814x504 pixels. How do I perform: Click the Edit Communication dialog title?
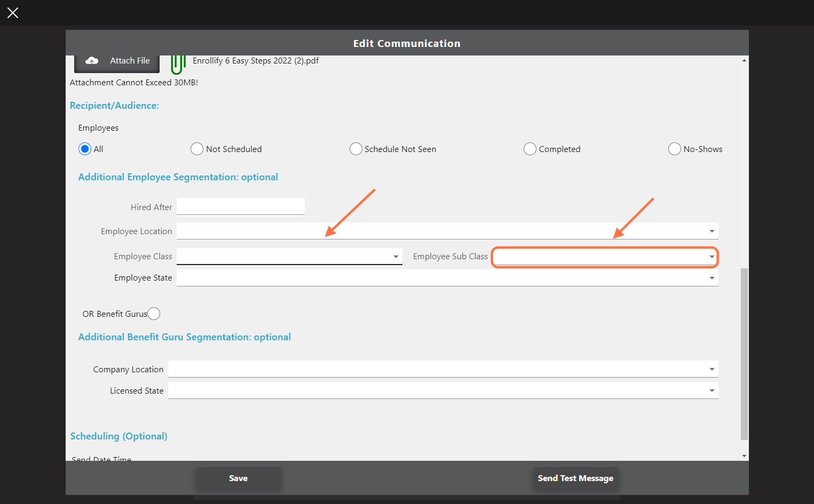click(407, 43)
